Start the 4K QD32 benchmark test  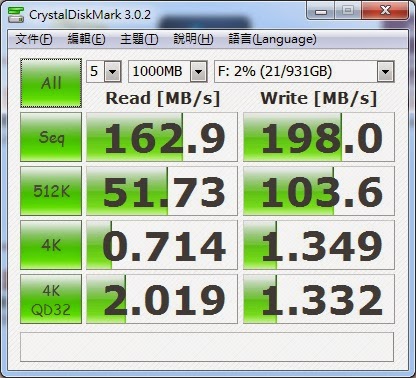coord(51,299)
